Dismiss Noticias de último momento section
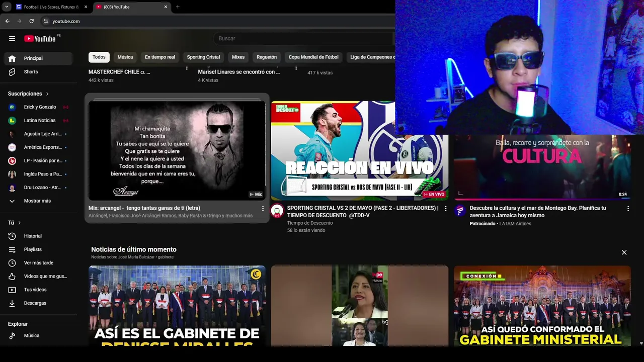The height and width of the screenshot is (362, 644). click(x=624, y=252)
